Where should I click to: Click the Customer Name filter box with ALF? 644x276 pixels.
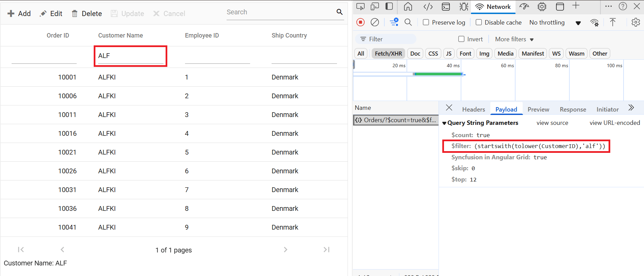pyautogui.click(x=131, y=56)
